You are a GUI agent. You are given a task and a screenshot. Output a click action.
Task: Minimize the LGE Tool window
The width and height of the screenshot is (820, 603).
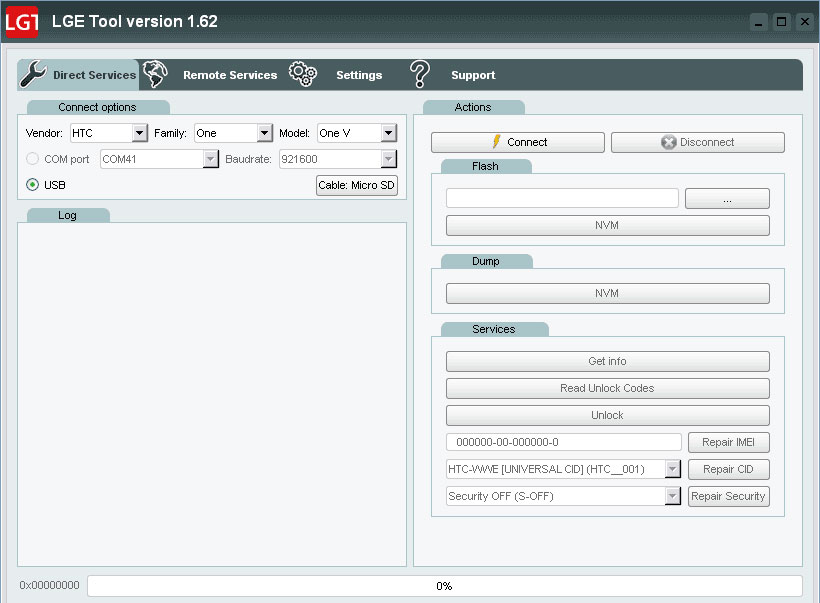(x=758, y=22)
